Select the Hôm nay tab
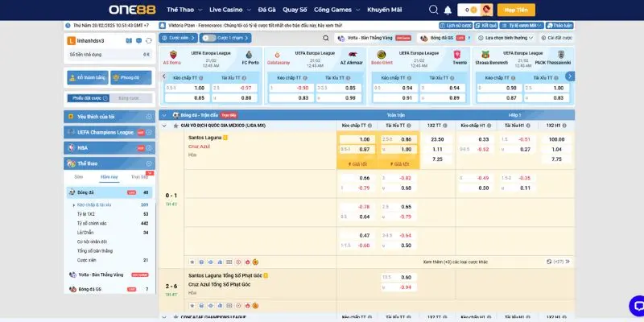 (x=109, y=177)
